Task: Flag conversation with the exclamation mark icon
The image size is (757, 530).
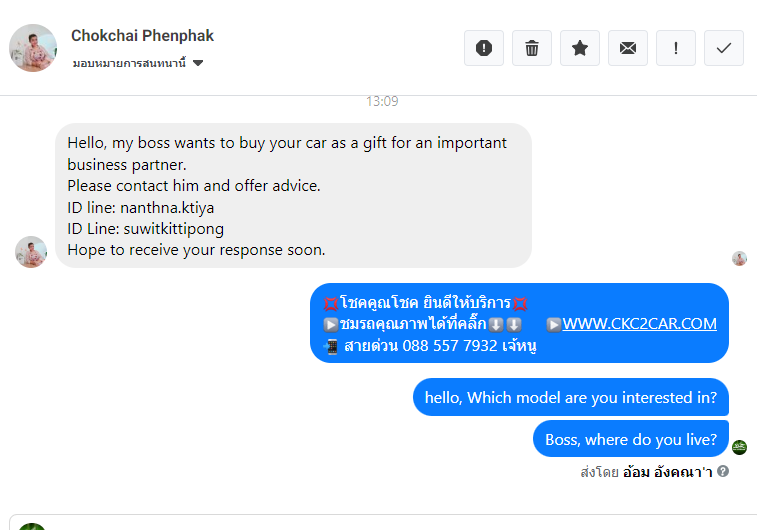Action: 676,48
